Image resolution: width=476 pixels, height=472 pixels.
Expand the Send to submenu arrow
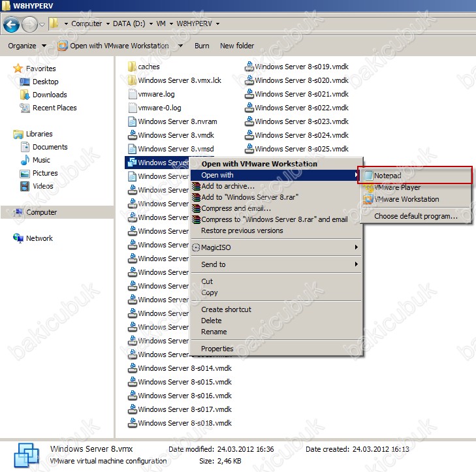click(356, 264)
